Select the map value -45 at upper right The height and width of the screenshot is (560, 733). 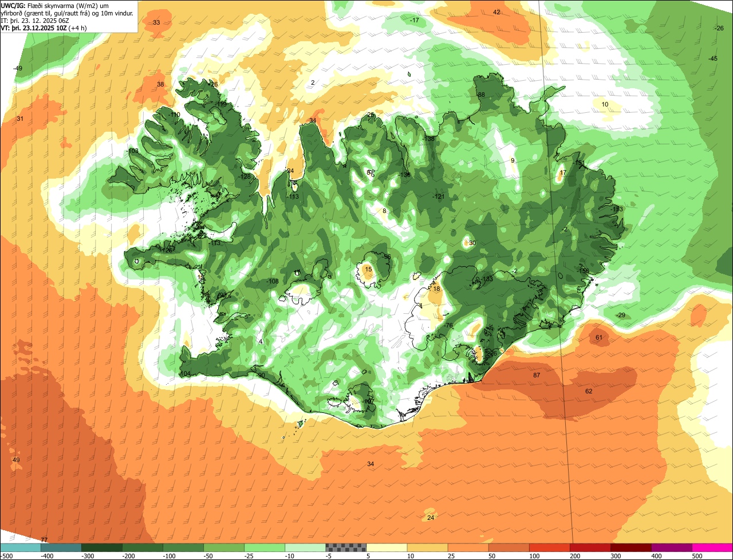(x=712, y=58)
